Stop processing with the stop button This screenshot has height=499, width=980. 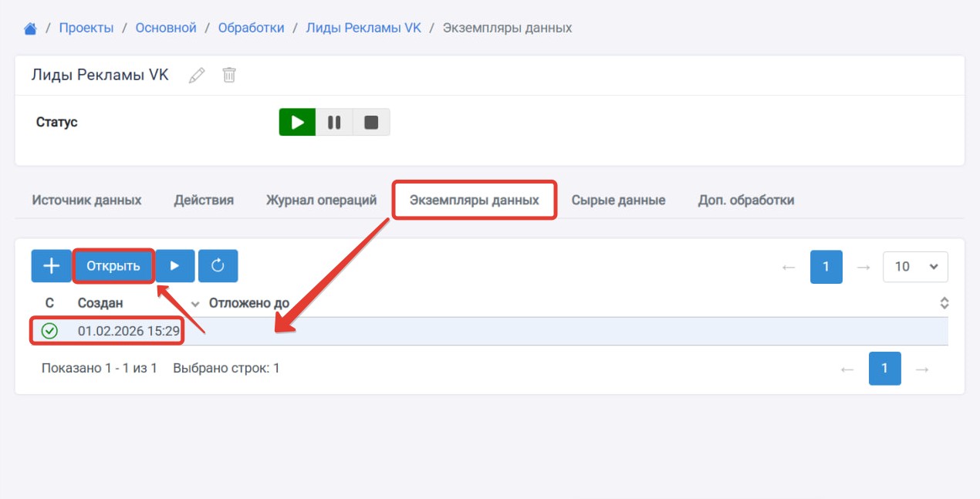(x=371, y=122)
